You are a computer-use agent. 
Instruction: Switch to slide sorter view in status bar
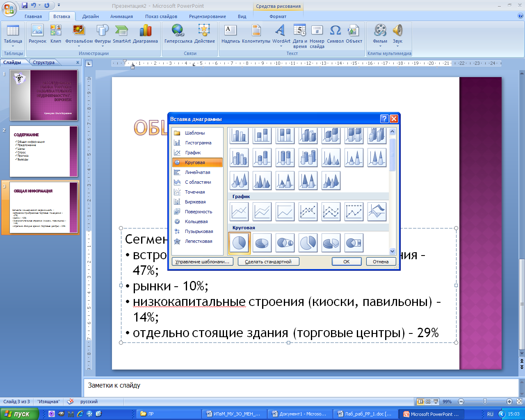coord(428,402)
